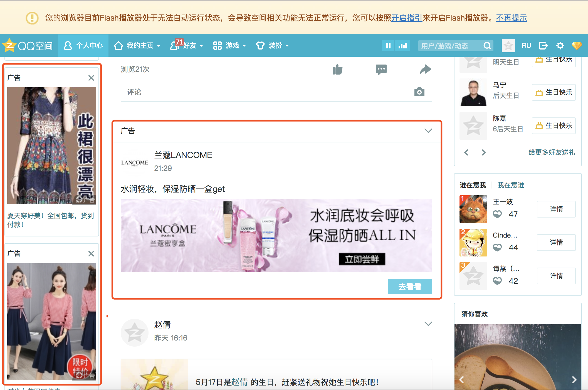Go to next birthday friends page
588x390 pixels.
pyautogui.click(x=484, y=152)
